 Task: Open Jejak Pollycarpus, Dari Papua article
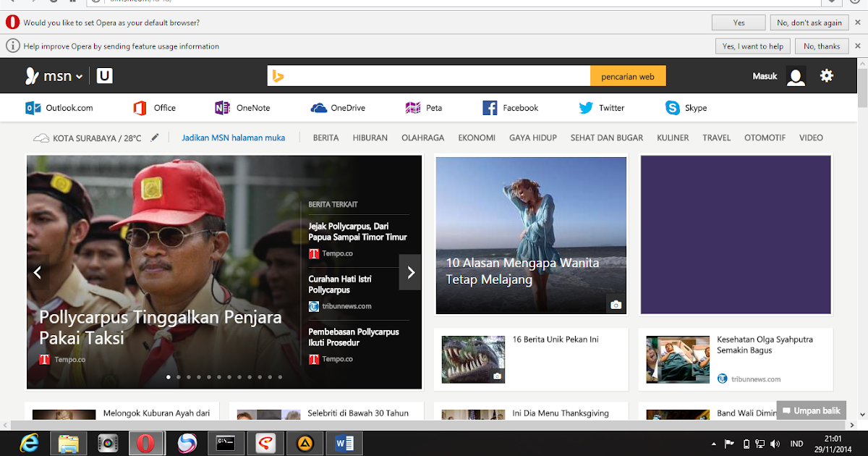coord(357,232)
